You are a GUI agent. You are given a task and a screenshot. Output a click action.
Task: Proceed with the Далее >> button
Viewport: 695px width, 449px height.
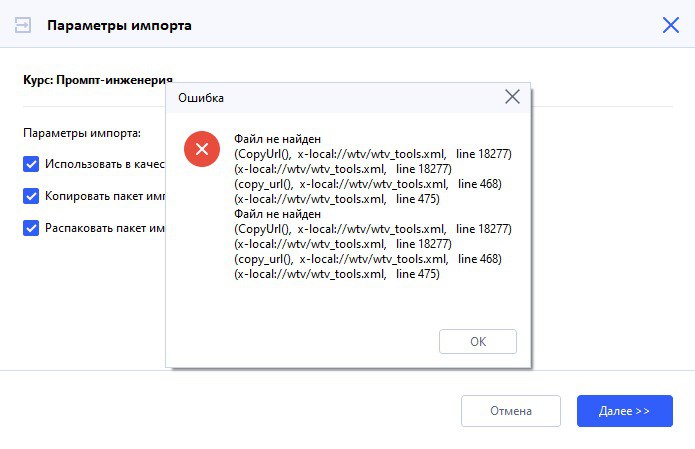click(624, 411)
